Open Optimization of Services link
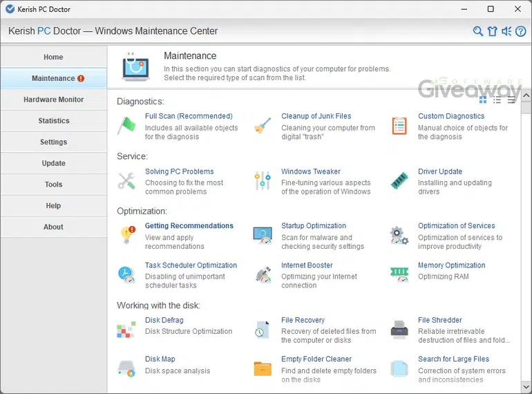Screen dimensions: 532x394 click(456, 225)
